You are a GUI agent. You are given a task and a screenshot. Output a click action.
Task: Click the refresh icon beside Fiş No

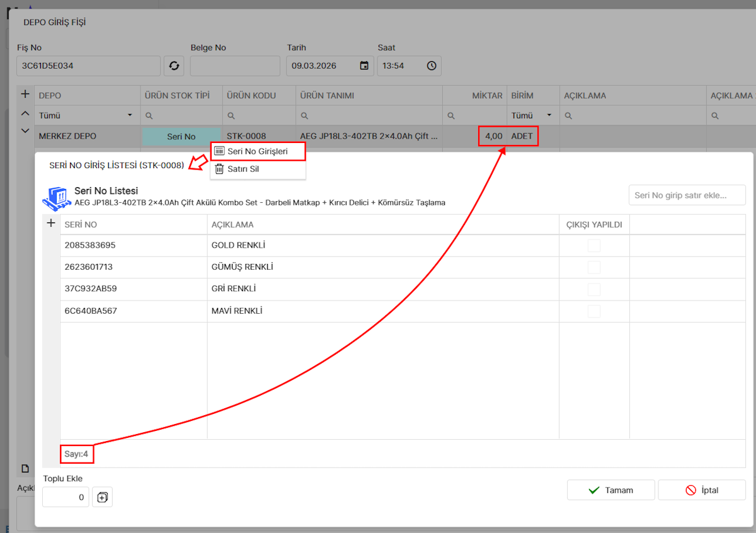[175, 66]
